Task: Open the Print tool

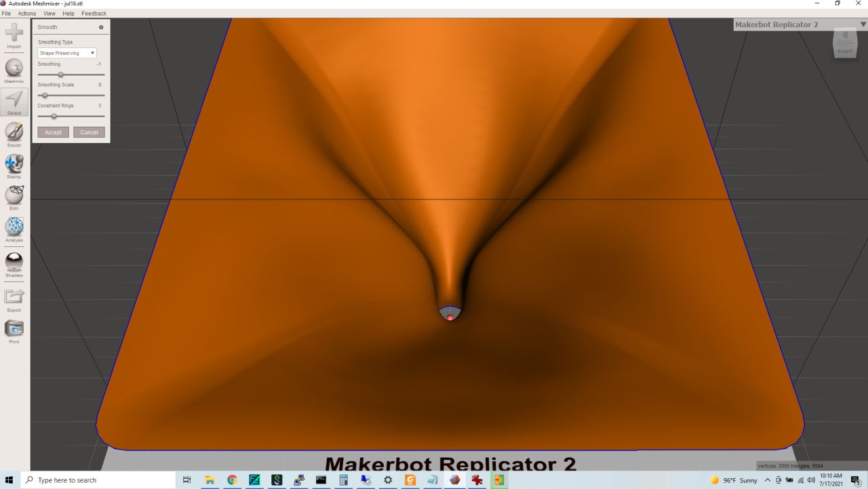Action: (x=14, y=332)
